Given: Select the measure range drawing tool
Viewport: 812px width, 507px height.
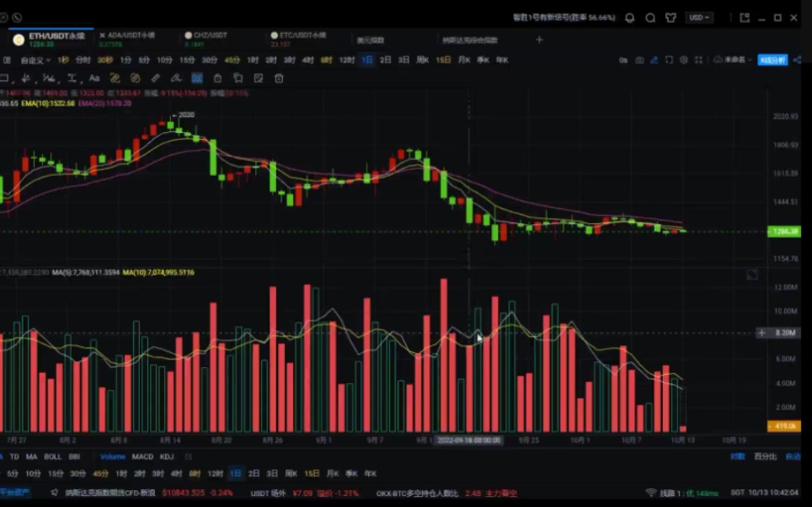Looking at the screenshot, I should pos(72,78).
